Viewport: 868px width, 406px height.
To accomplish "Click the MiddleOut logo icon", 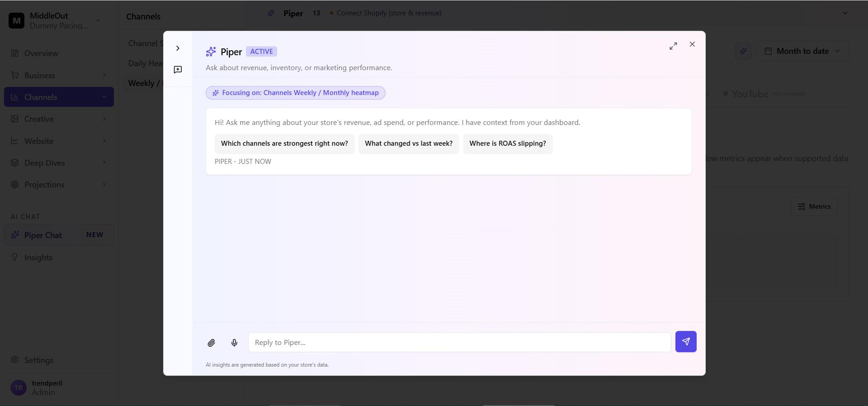I will click(17, 20).
